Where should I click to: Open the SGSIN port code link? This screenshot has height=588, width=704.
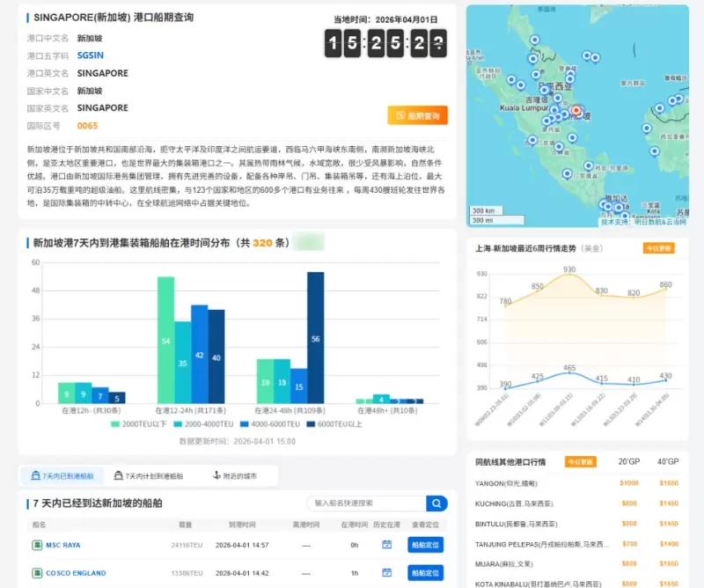(90, 54)
